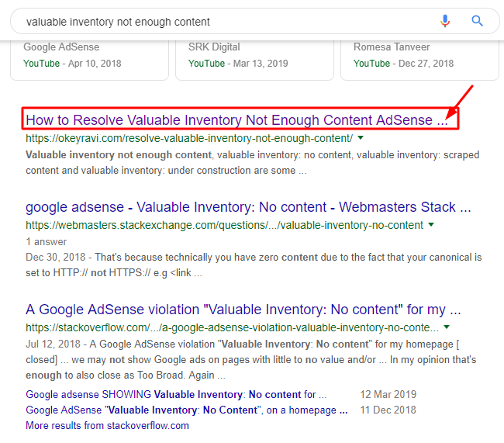Image resolution: width=504 pixels, height=443 pixels.
Task: Click the YouTube label under SRK Digital
Action: [206, 64]
